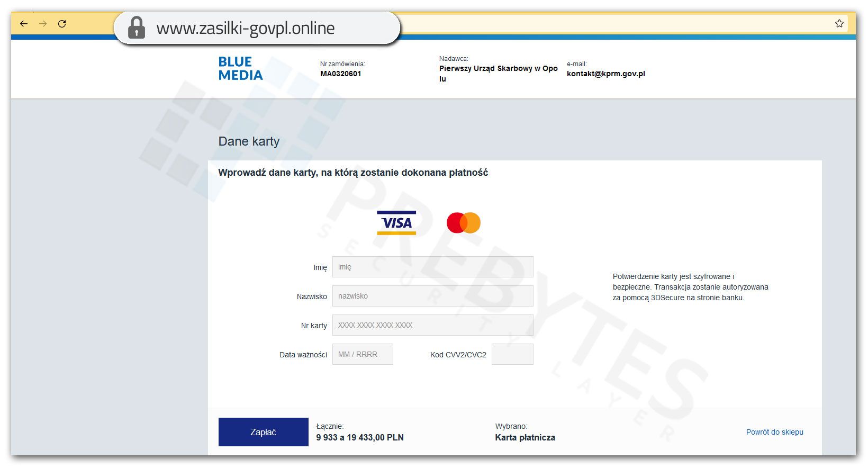Click the Łącznie label
This screenshot has height=468, width=868.
click(330, 426)
